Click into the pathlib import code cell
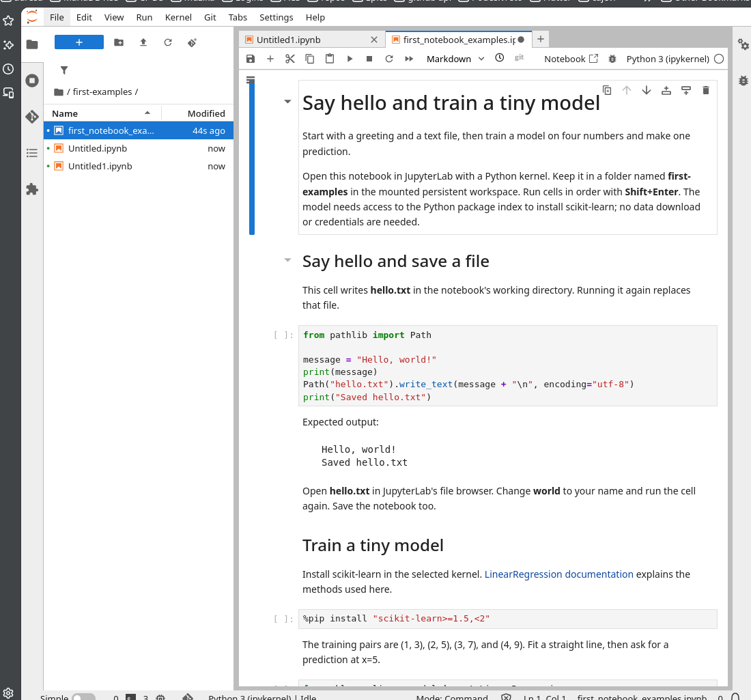751x700 pixels. point(507,365)
